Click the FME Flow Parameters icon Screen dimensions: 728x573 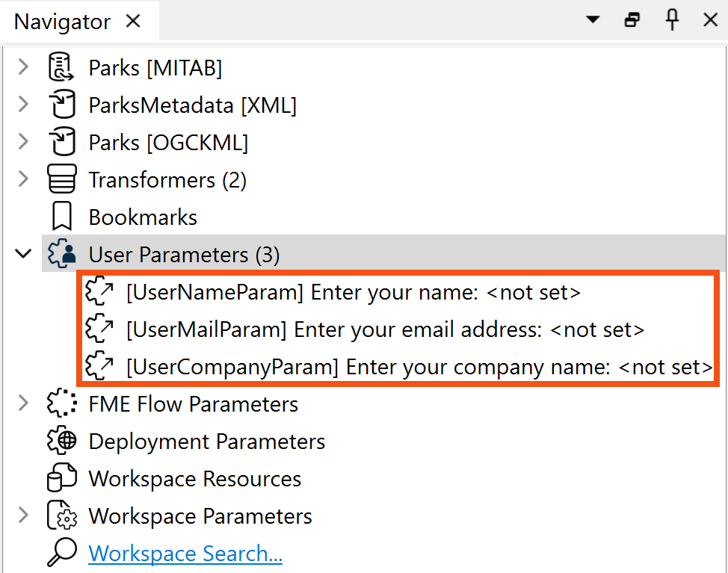click(x=62, y=403)
